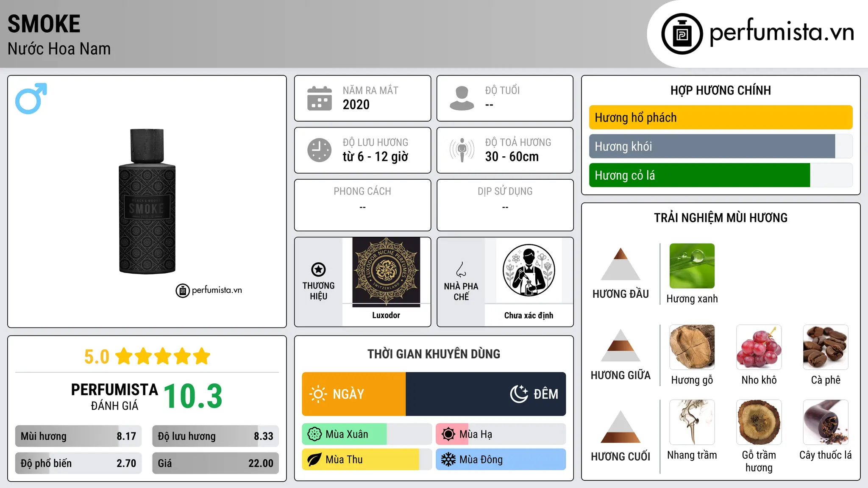
Task: Click the Chưa xác định perfumer caption
Action: pyautogui.click(x=529, y=315)
